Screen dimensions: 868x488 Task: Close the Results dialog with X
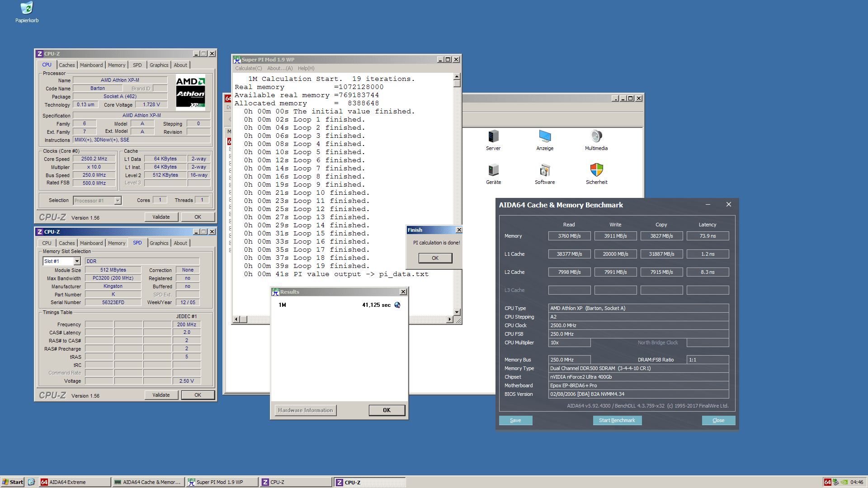click(403, 292)
